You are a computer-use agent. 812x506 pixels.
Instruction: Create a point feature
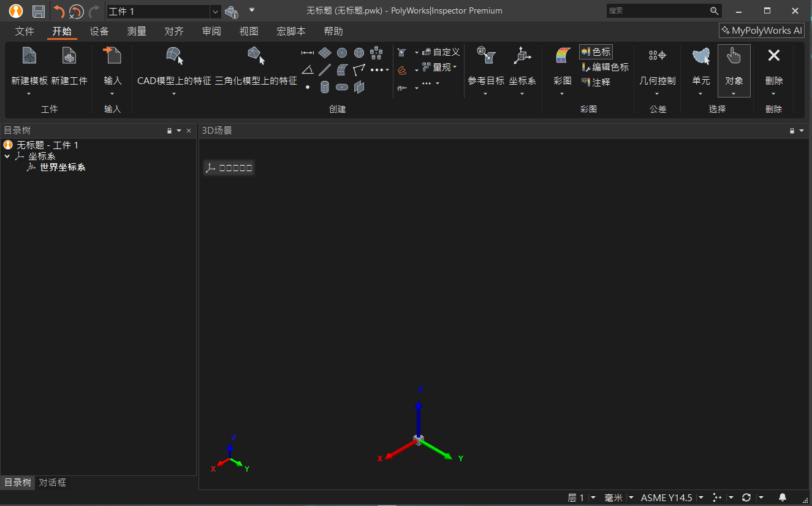308,87
